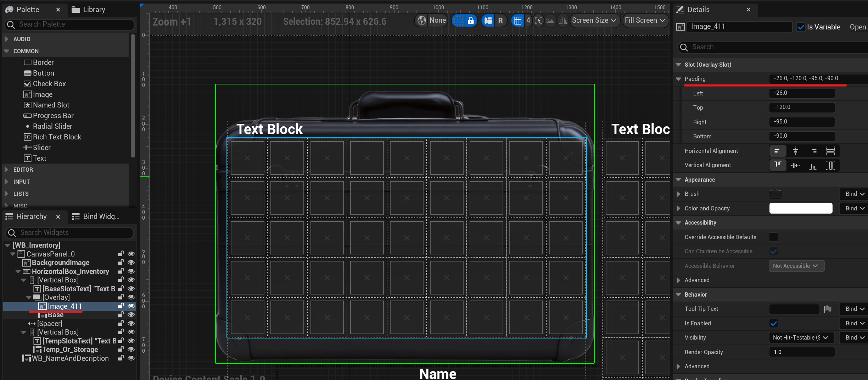Select Image widget in palette
This screenshot has width=868, height=380.
pos(38,94)
